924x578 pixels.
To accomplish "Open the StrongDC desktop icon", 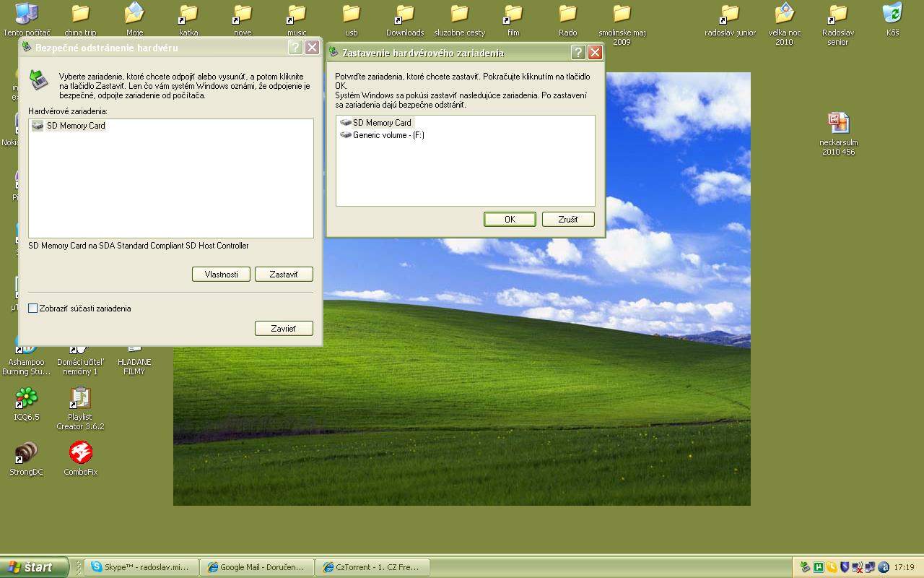I will pos(26,454).
